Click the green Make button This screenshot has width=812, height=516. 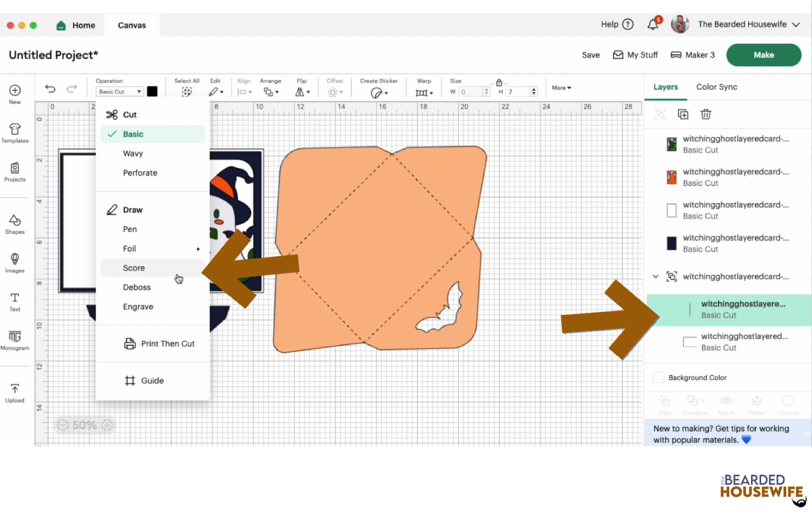(763, 55)
